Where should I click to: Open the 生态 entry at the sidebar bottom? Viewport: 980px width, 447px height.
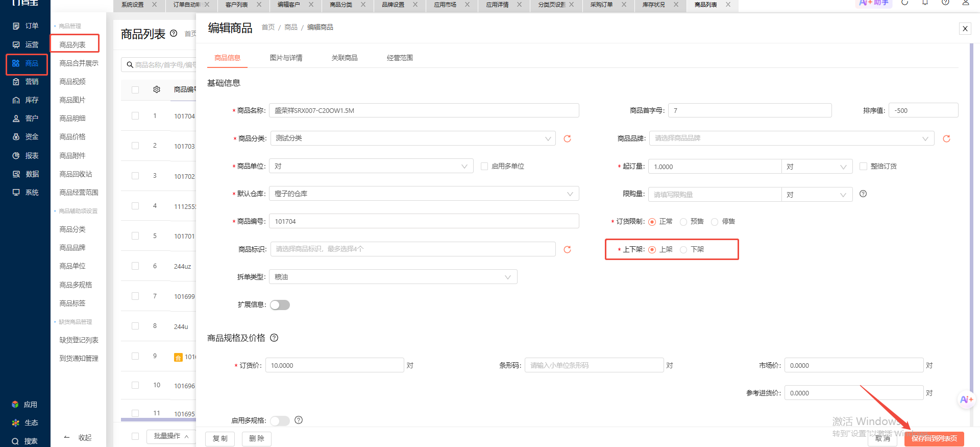(24, 423)
